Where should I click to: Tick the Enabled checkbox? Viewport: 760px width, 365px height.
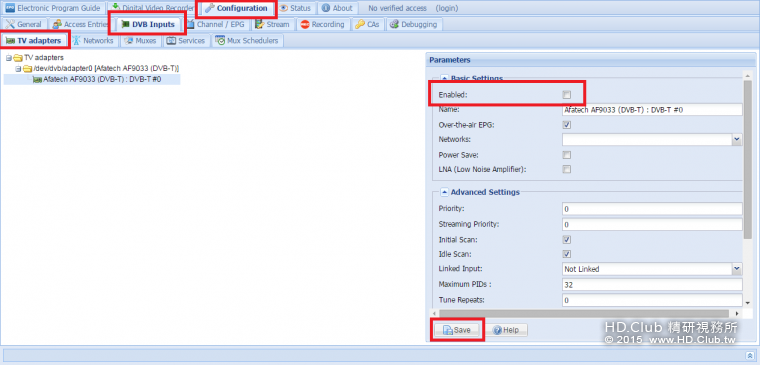coord(567,95)
